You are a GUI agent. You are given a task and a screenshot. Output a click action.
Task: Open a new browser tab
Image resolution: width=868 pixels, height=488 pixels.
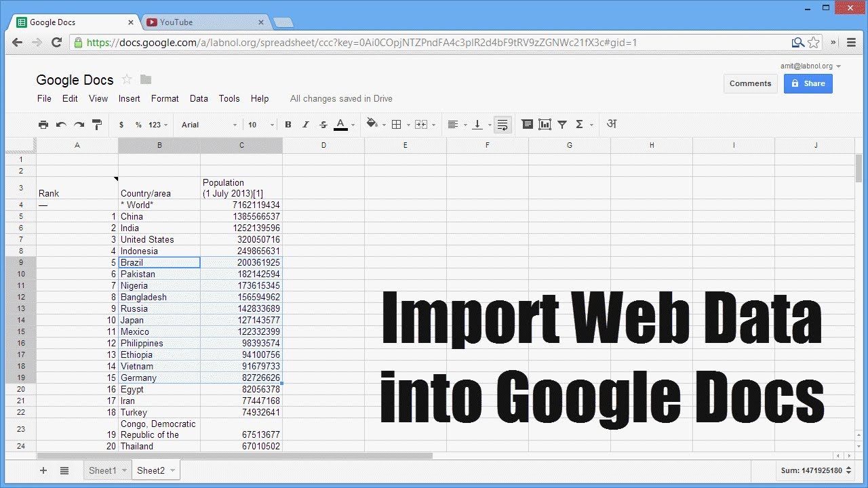click(x=283, y=23)
